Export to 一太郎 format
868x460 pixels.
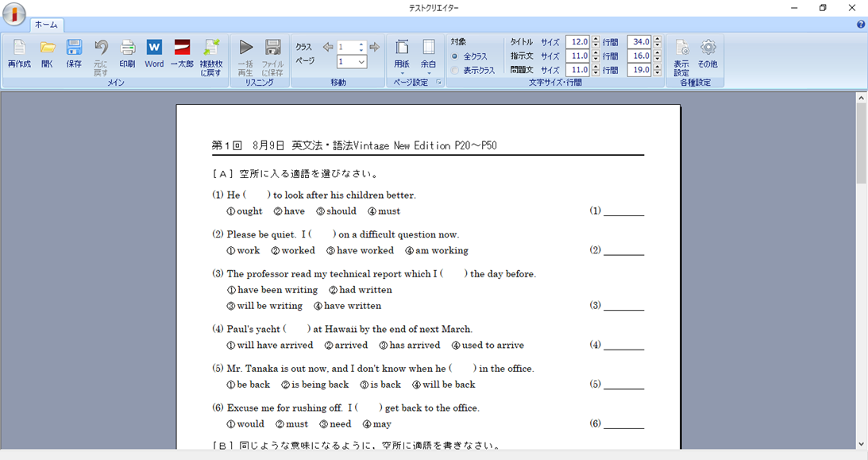(182, 52)
